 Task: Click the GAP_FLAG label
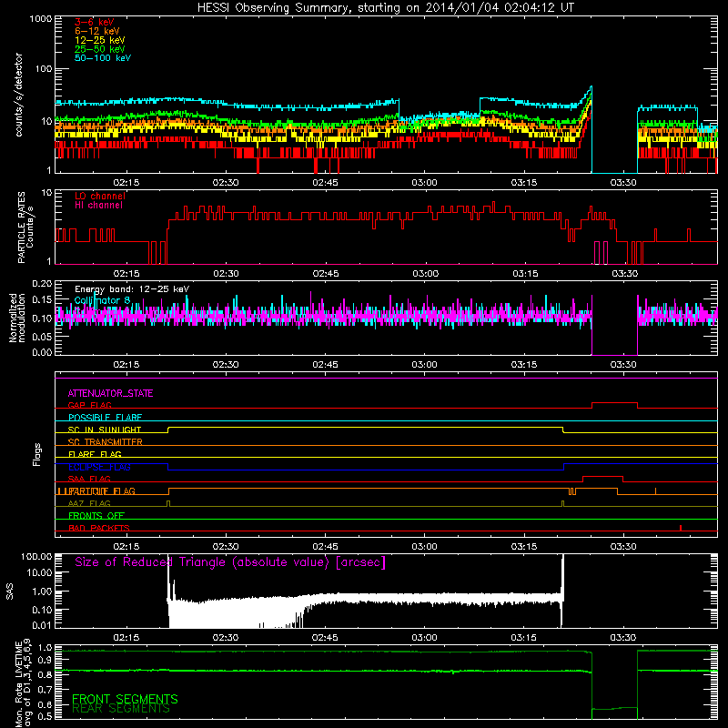(89, 405)
